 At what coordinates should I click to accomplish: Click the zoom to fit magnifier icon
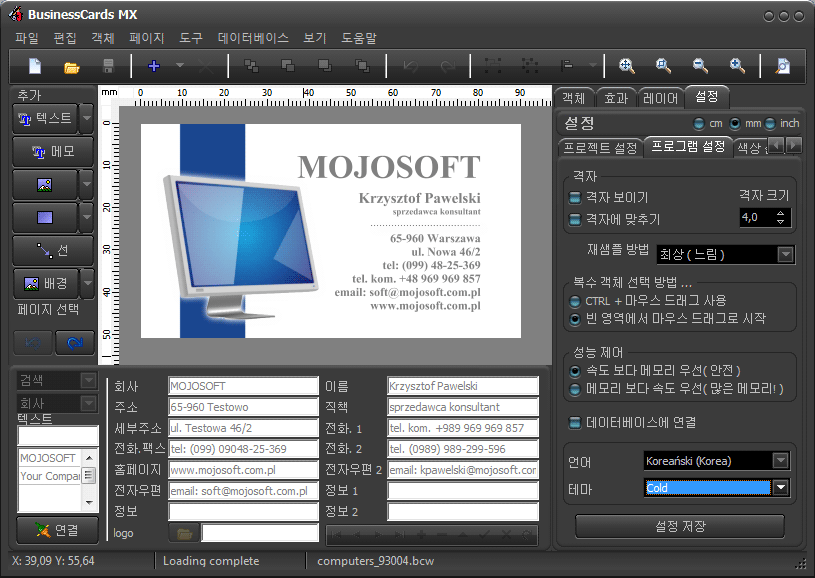(627, 66)
